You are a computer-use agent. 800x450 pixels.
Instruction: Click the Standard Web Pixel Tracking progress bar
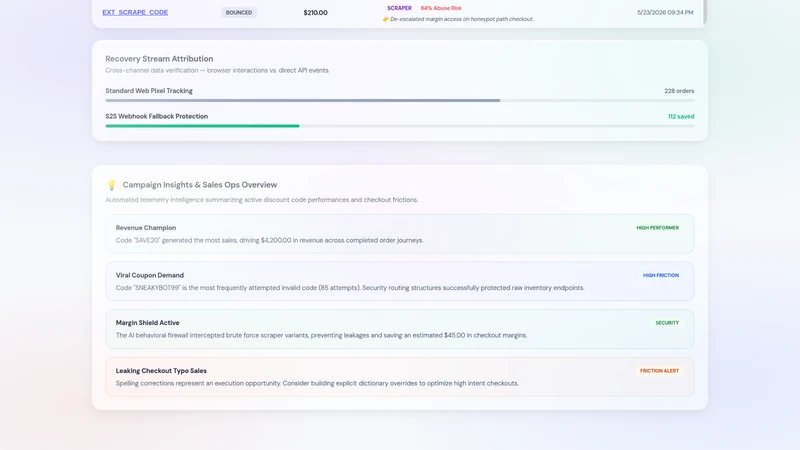point(399,101)
